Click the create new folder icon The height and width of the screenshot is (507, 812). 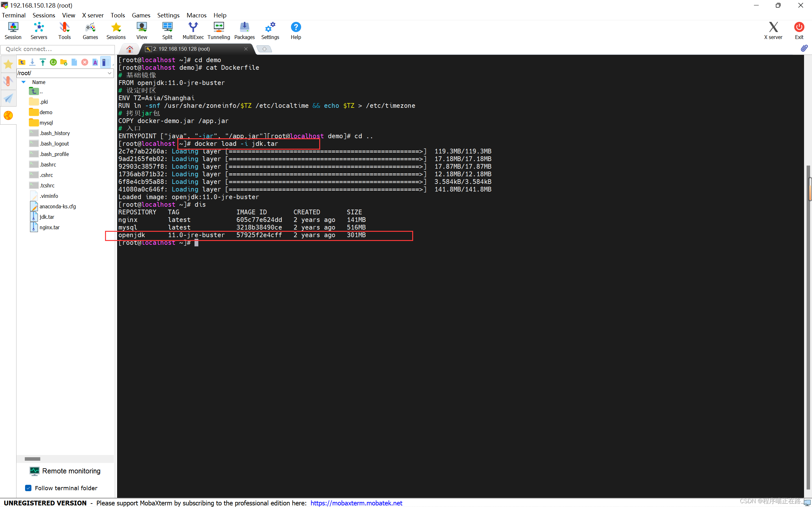(63, 62)
